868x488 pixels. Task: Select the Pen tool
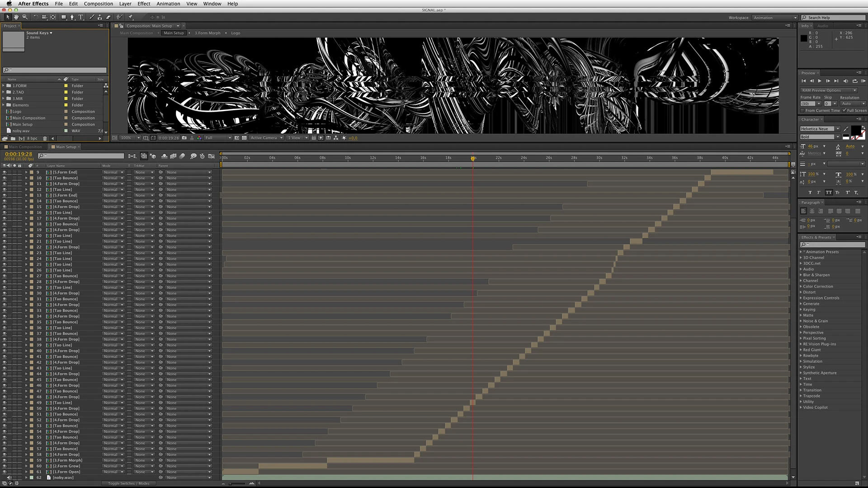point(72,17)
